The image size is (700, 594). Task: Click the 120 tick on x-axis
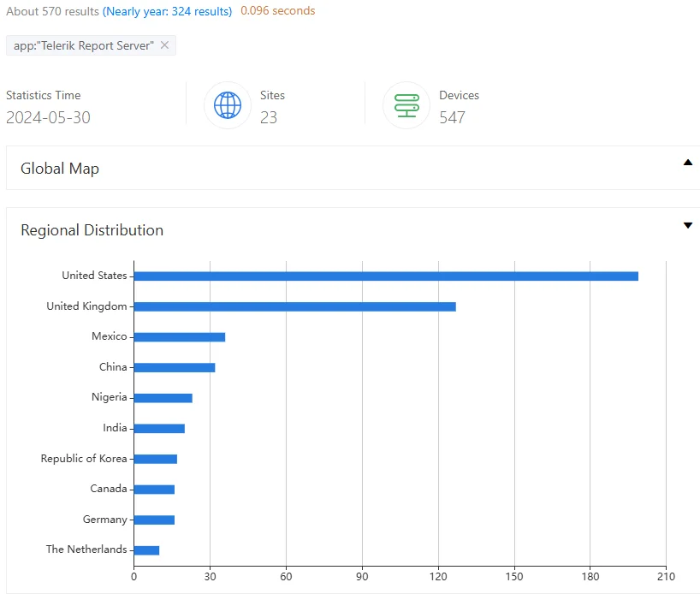click(x=438, y=577)
